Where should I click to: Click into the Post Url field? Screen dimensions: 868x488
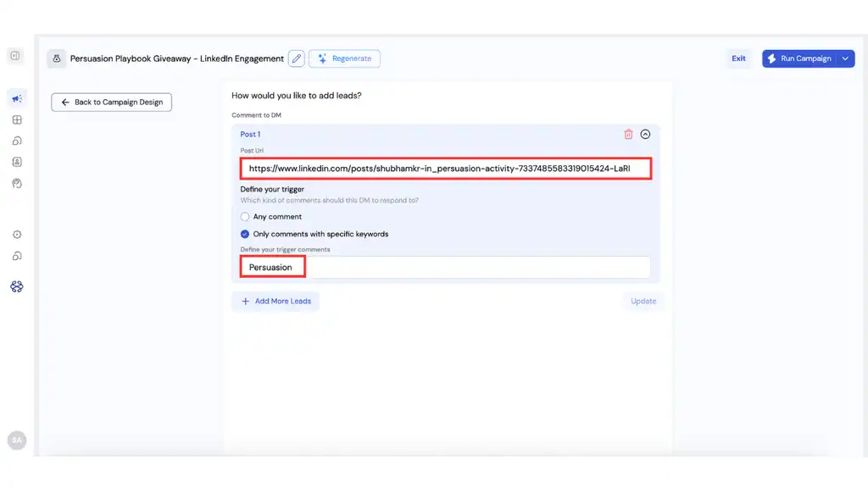coord(445,169)
